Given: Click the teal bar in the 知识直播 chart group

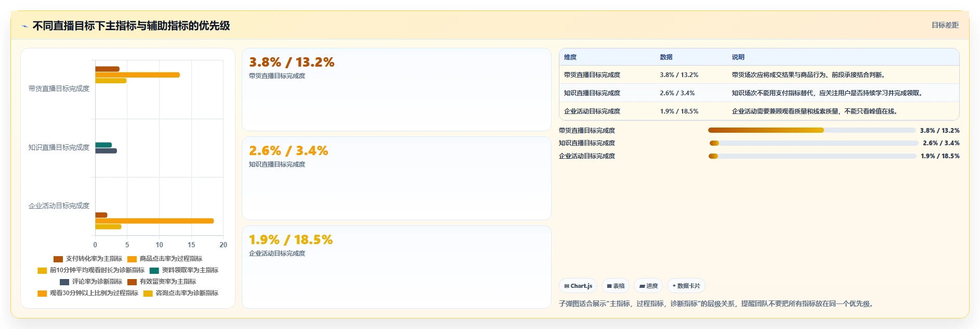Looking at the screenshot, I should 103,145.
